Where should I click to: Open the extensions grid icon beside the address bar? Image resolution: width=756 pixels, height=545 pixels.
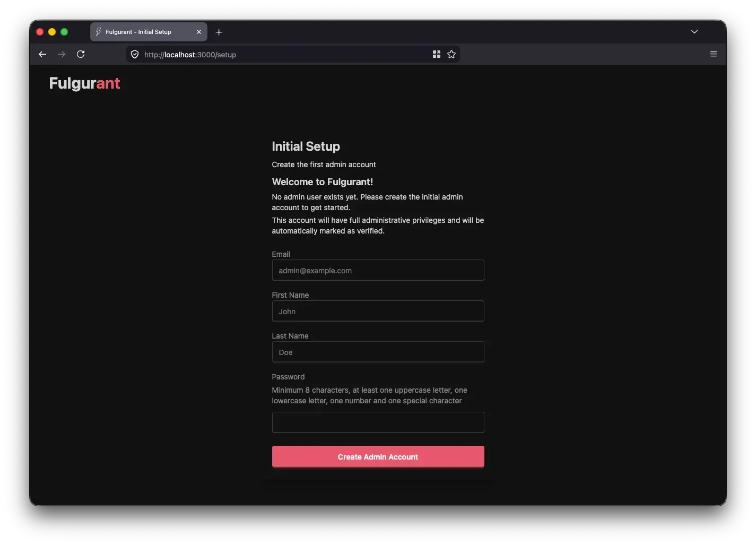[436, 54]
